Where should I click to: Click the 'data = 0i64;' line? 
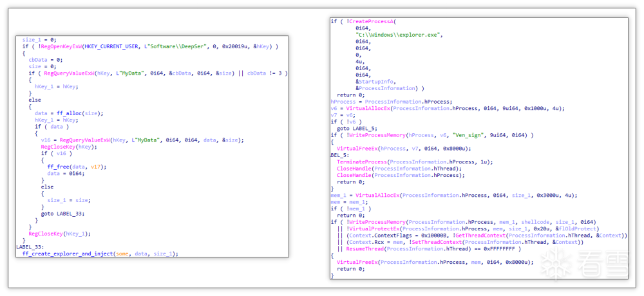(66, 173)
